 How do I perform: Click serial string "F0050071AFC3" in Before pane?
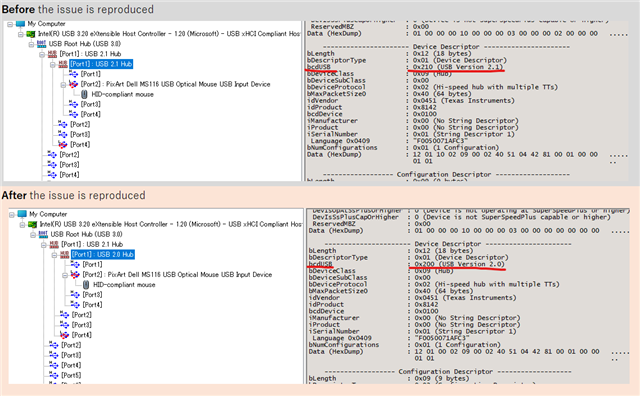coord(440,141)
